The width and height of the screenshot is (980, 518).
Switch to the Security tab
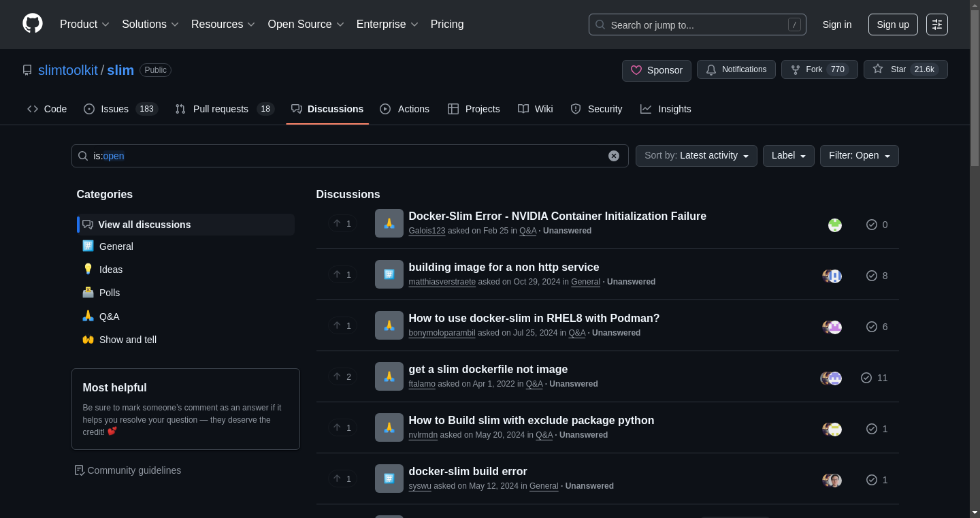(596, 109)
